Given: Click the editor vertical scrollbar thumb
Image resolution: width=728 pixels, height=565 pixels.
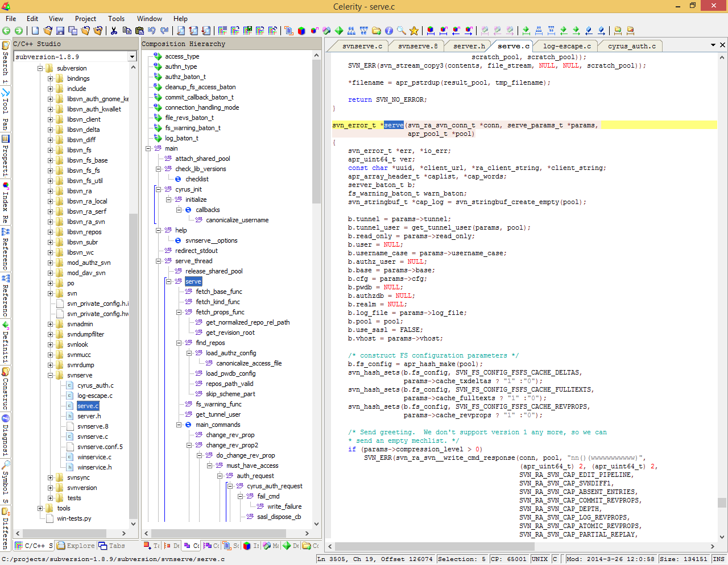Looking at the screenshot, I should (722, 502).
